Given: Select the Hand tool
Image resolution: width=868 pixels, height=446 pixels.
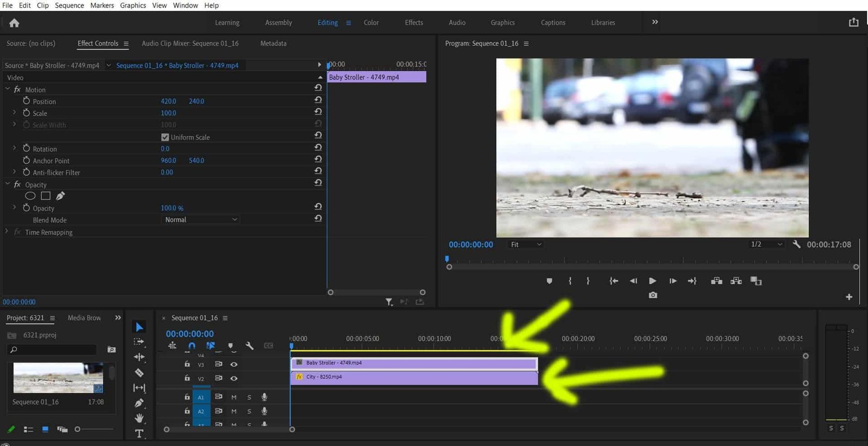Looking at the screenshot, I should coord(139,418).
